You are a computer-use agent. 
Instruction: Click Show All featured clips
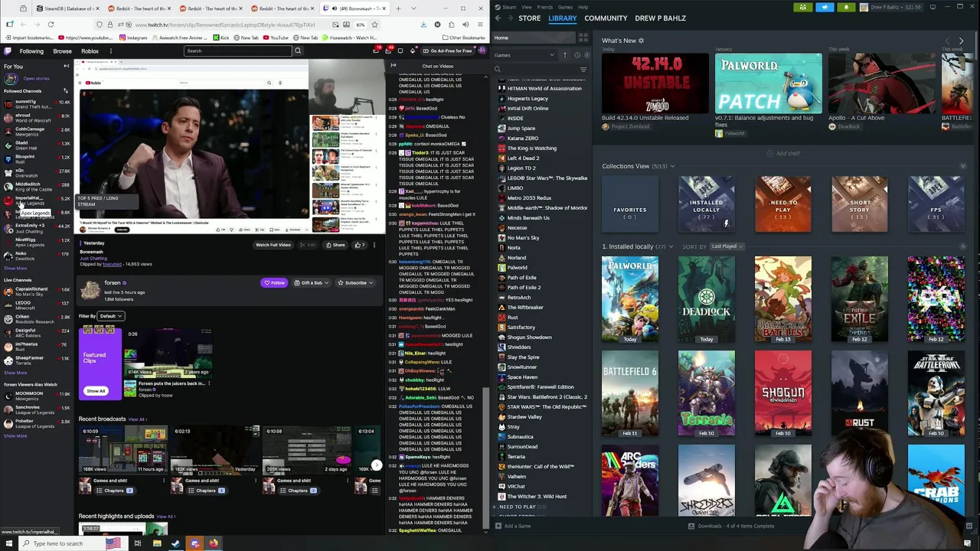tap(96, 391)
